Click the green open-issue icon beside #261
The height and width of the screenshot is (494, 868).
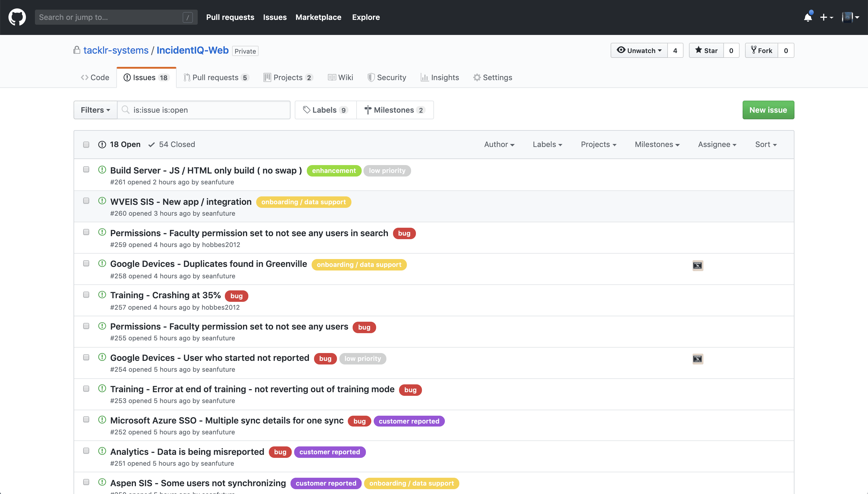point(102,170)
